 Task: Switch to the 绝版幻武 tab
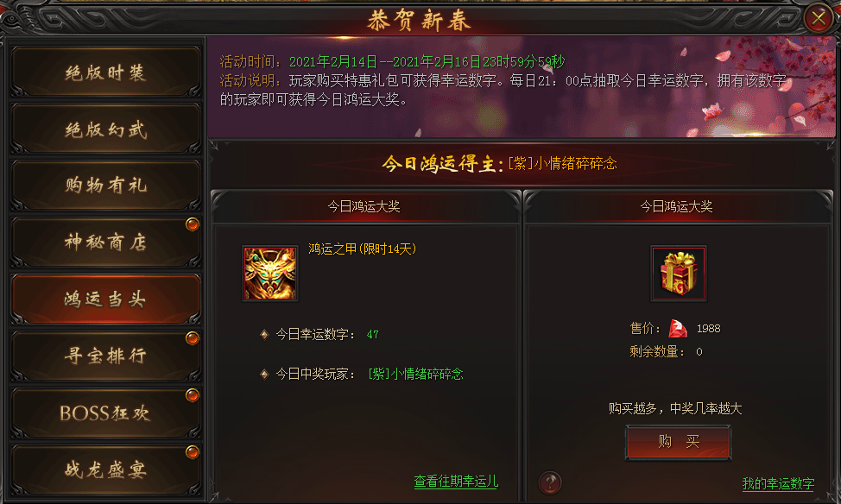pos(105,129)
